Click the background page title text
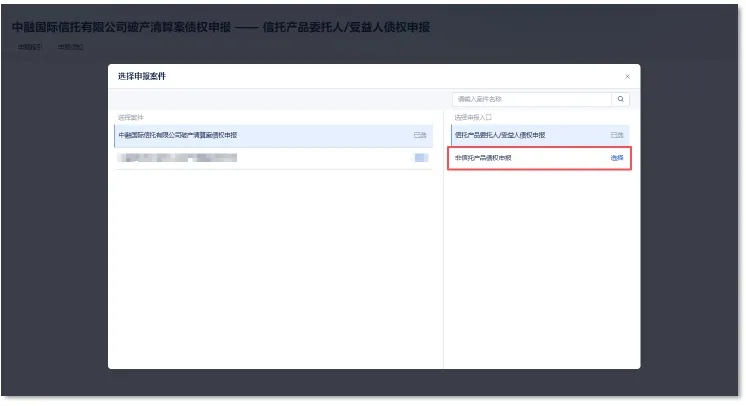 pyautogui.click(x=221, y=27)
